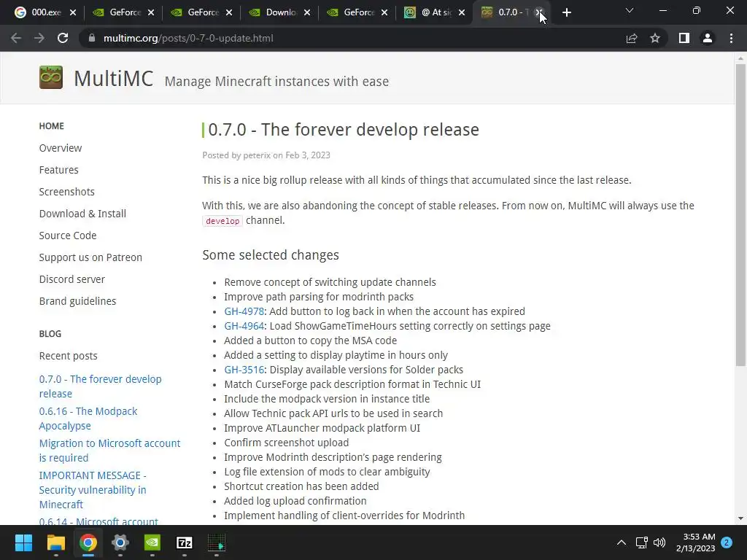Screen dimensions: 747x560
Task: Click the Chrome taskbar icon
Action: tap(88, 542)
